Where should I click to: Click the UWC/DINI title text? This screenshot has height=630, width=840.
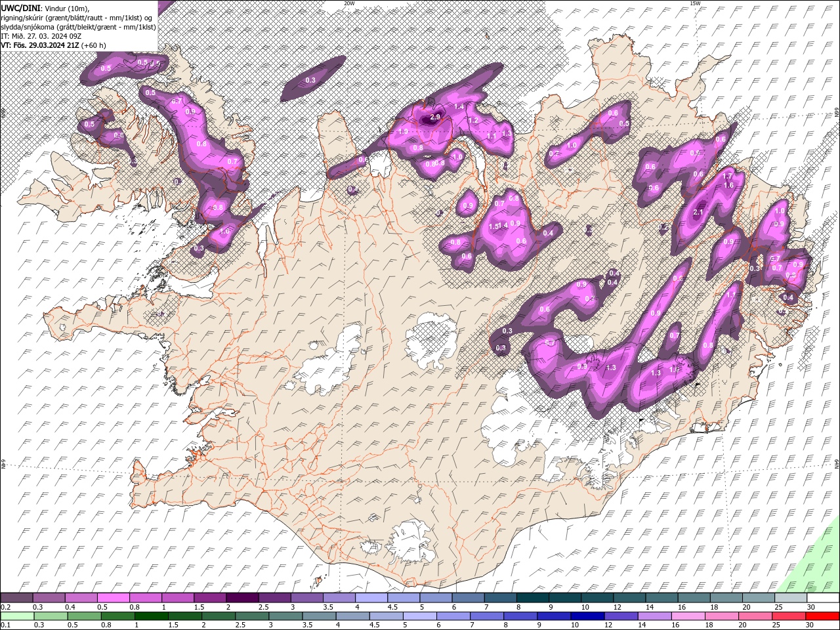coord(20,7)
